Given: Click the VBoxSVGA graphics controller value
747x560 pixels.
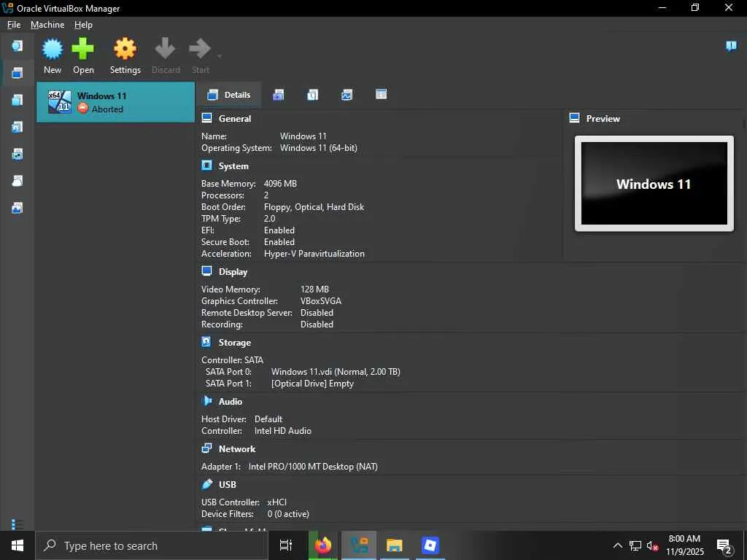Looking at the screenshot, I should tap(321, 301).
